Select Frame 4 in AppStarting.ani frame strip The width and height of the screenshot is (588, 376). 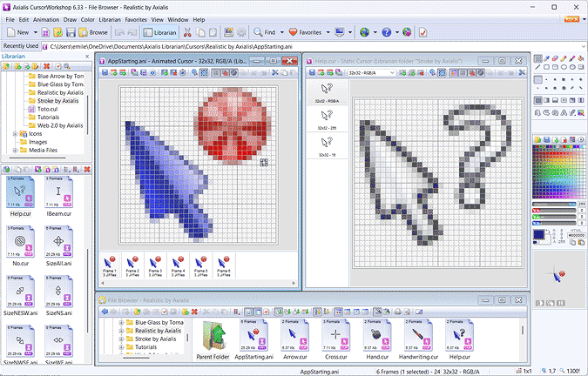178,266
